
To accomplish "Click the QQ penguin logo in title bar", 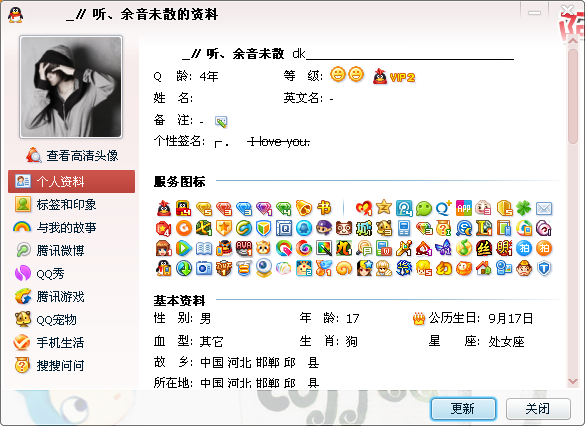I will 15,15.
